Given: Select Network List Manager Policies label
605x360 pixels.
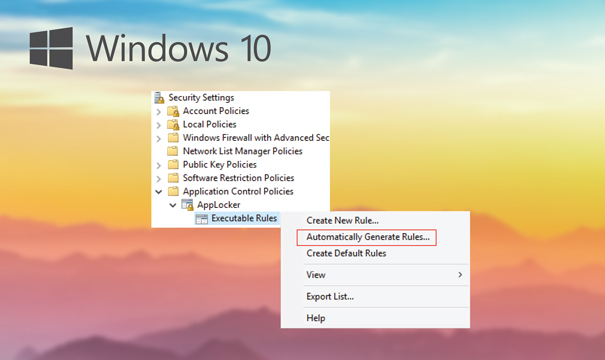Looking at the screenshot, I should (x=242, y=151).
